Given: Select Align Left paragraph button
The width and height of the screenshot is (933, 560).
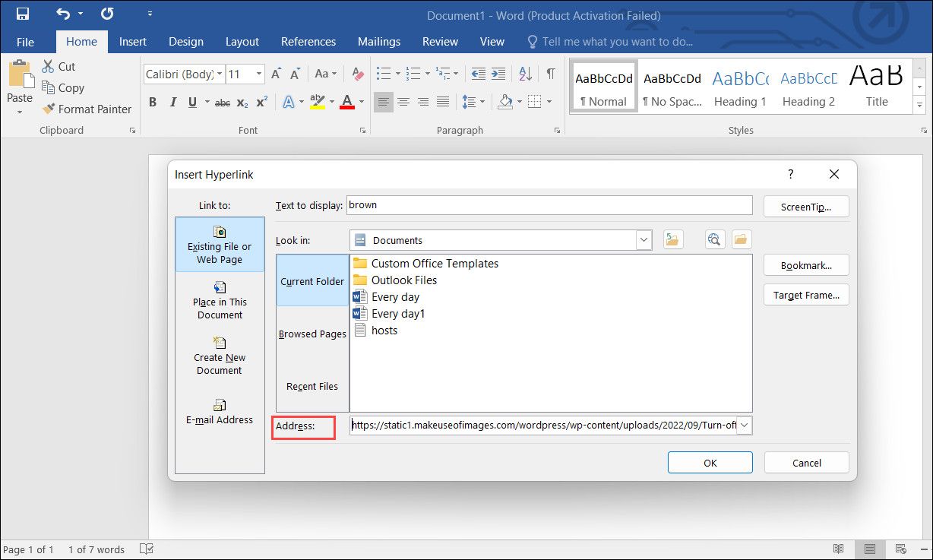Looking at the screenshot, I should pos(384,102).
